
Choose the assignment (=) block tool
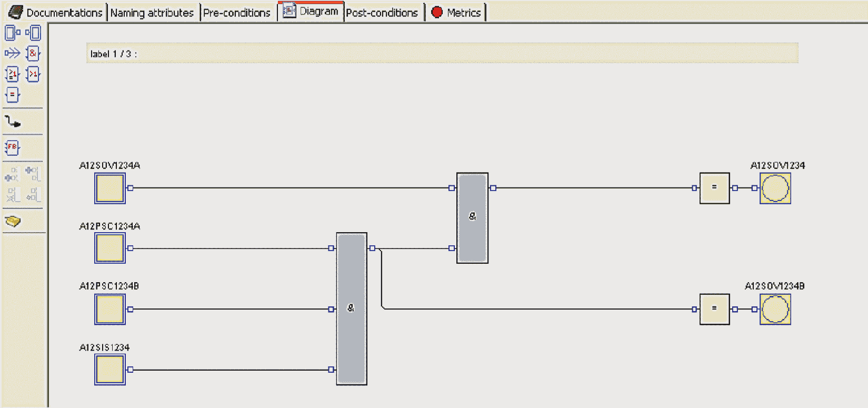12,95
